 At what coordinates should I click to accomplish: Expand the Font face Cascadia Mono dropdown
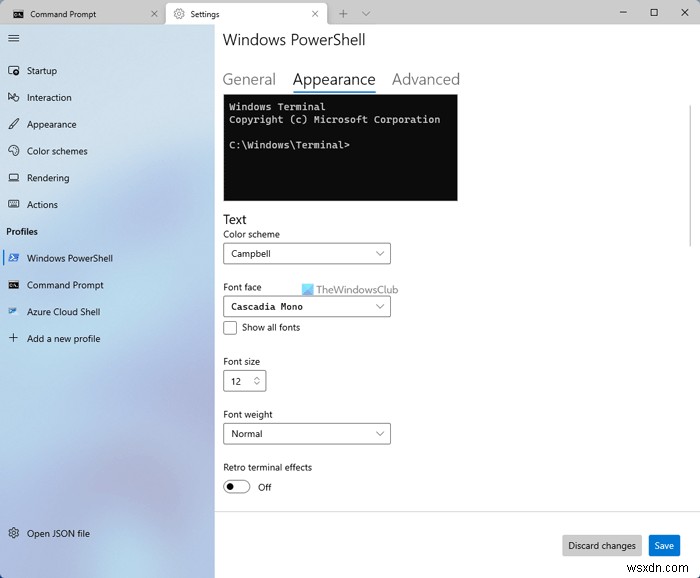[x=307, y=307]
